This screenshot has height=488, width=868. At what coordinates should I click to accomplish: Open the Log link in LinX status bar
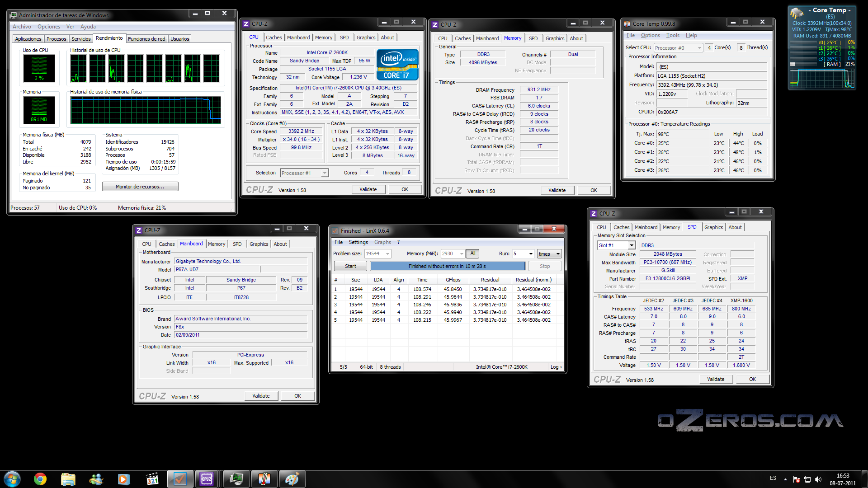point(556,367)
